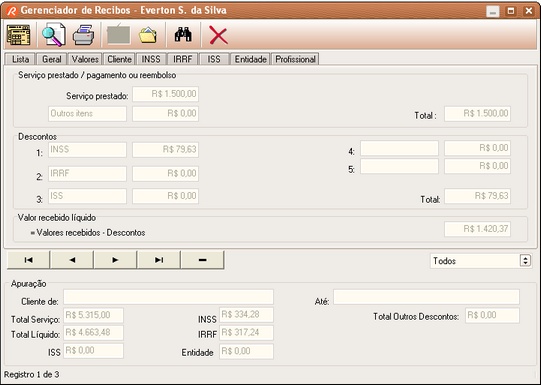Click the Valores recebidos - Descontos formula text
Viewport: 541px width, 385px height.
(x=88, y=233)
